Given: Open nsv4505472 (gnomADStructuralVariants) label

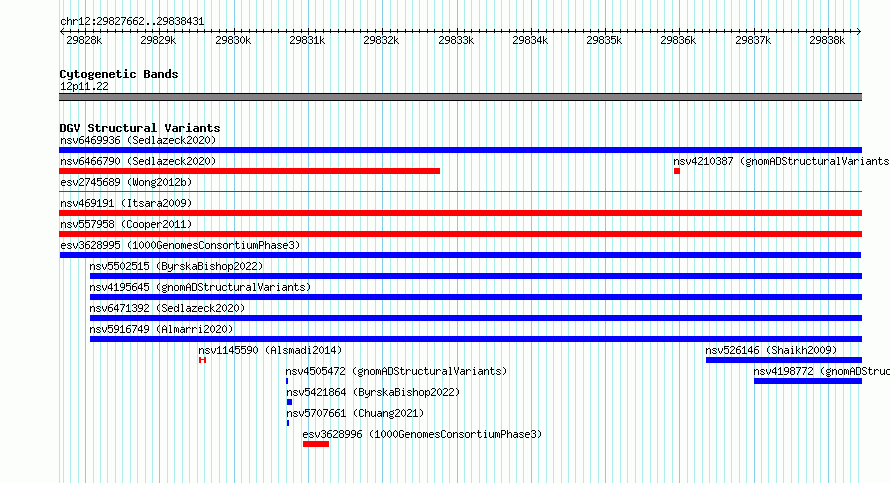Looking at the screenshot, I should click(x=396, y=371).
